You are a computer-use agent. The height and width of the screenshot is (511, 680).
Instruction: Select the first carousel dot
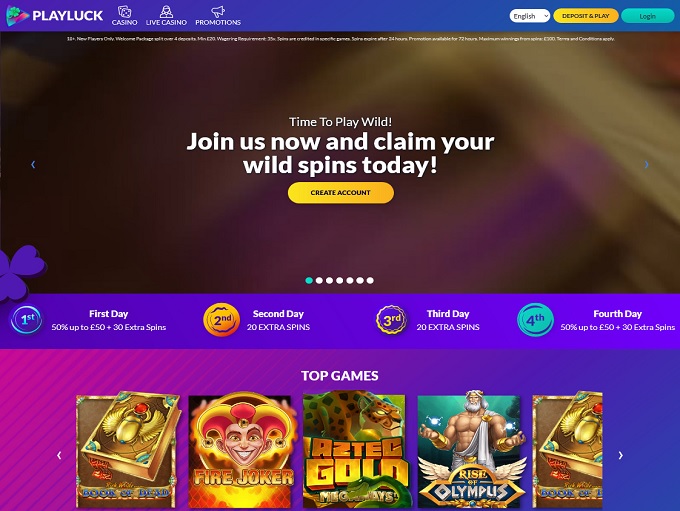coord(309,280)
